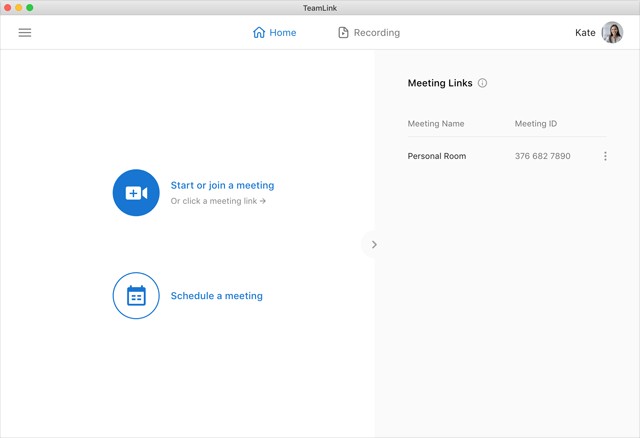The image size is (640, 438).
Task: Click the info icon beside Meeting Links
Action: point(482,83)
